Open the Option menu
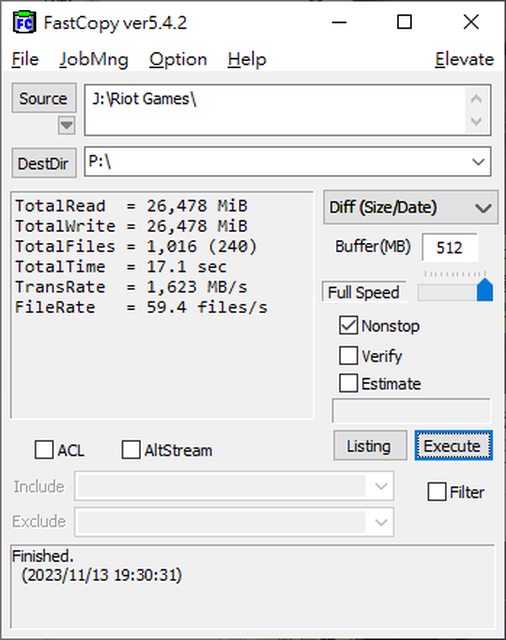This screenshot has height=640, width=506. 178,60
